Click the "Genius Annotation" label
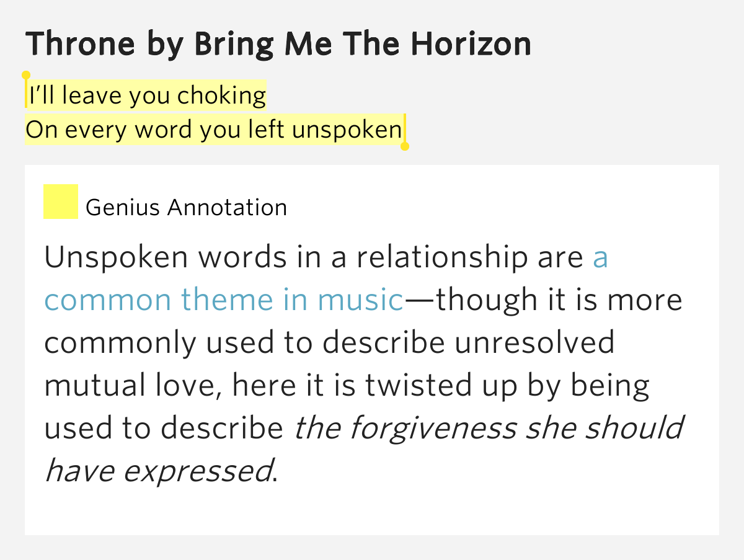This screenshot has height=560, width=744. coord(186,207)
